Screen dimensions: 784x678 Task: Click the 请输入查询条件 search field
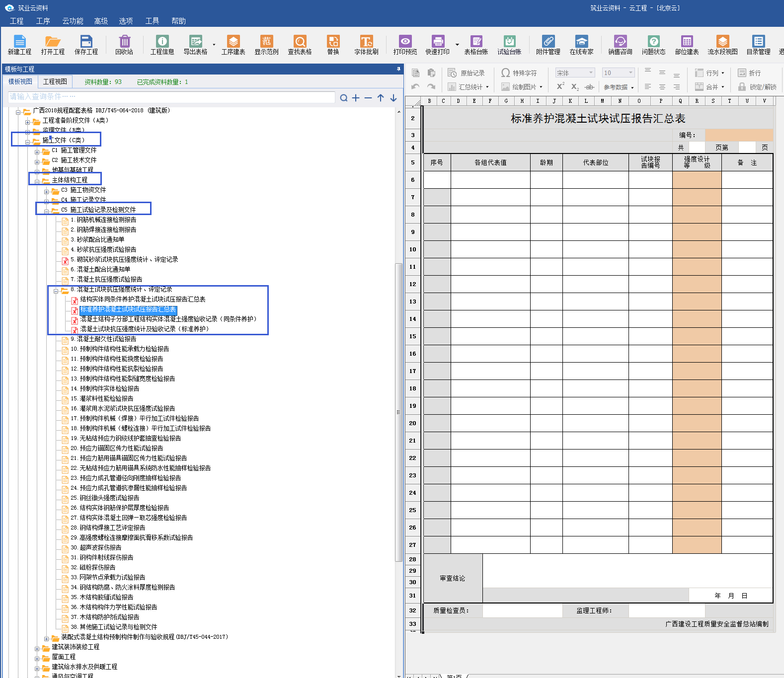point(171,96)
